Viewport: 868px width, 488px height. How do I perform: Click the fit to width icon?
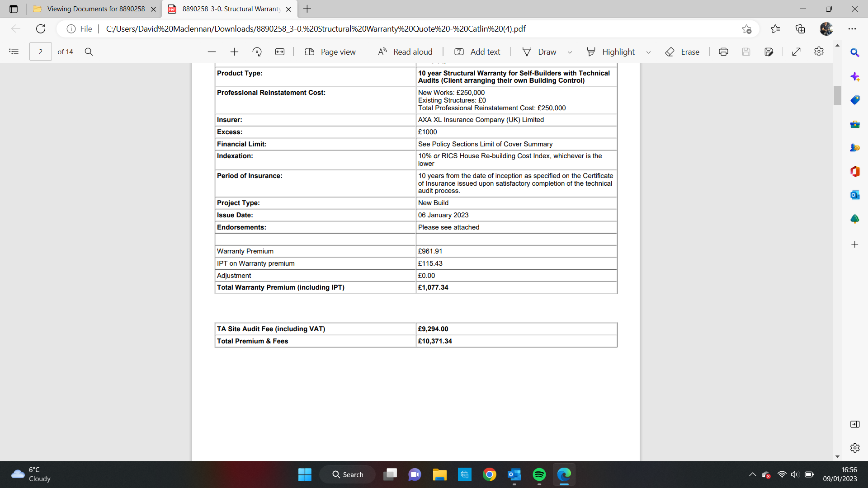[280, 52]
